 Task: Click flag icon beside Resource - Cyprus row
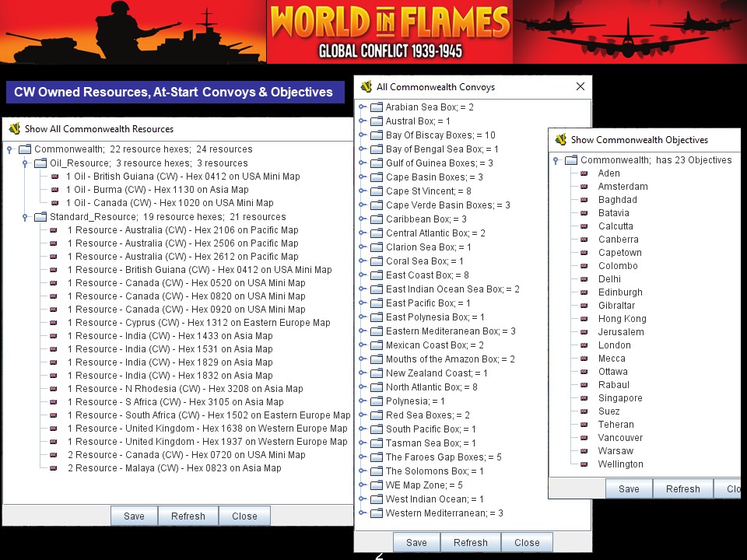[54, 322]
